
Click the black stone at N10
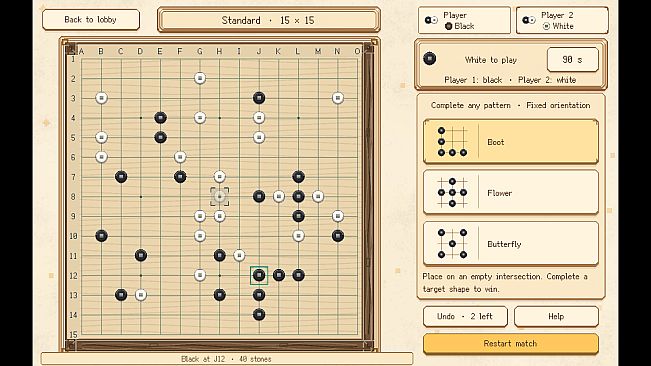pos(338,236)
